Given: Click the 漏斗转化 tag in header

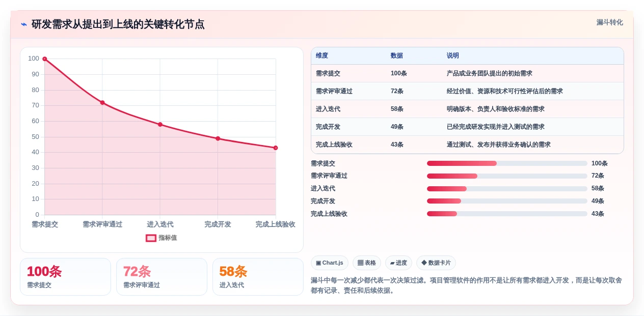Looking at the screenshot, I should (x=609, y=22).
